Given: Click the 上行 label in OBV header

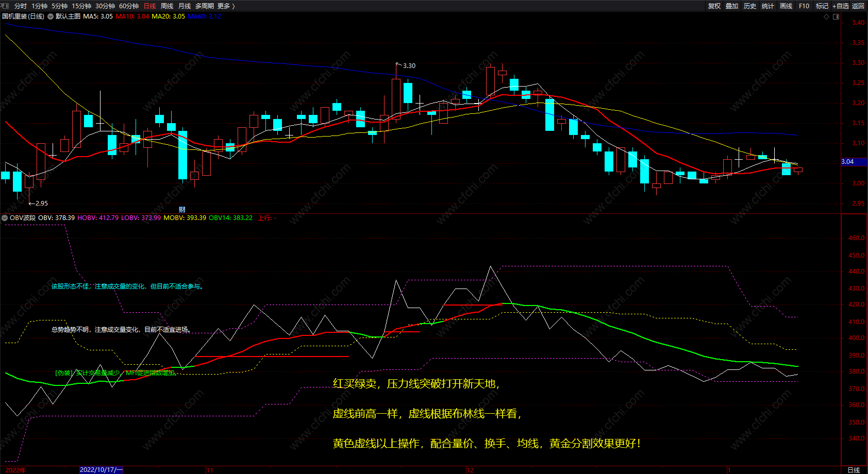Looking at the screenshot, I should tap(267, 218).
